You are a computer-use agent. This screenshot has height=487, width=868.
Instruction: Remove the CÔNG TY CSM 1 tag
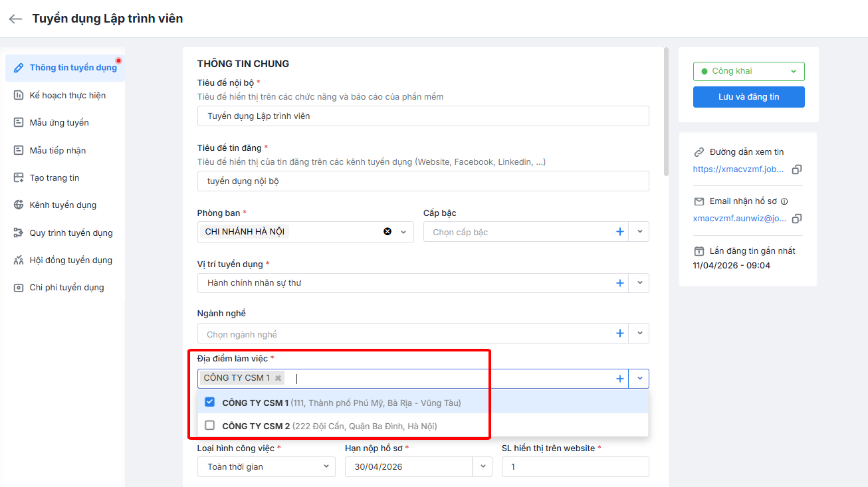(278, 378)
